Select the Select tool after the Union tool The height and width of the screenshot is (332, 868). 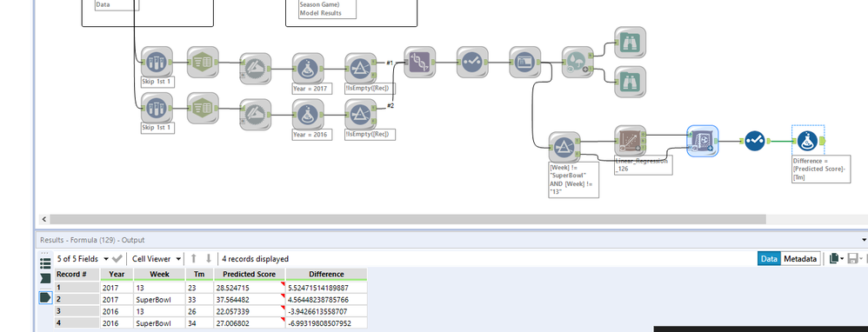472,62
